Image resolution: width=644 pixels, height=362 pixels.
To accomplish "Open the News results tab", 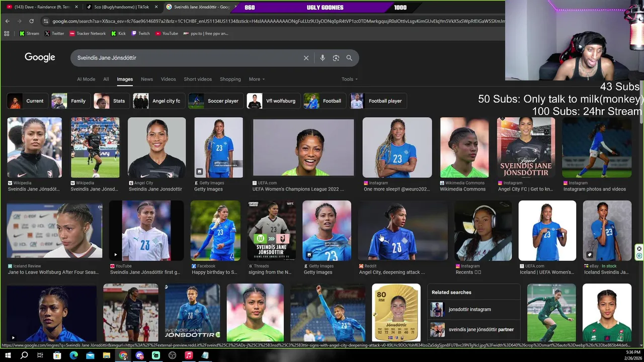I will click(147, 79).
